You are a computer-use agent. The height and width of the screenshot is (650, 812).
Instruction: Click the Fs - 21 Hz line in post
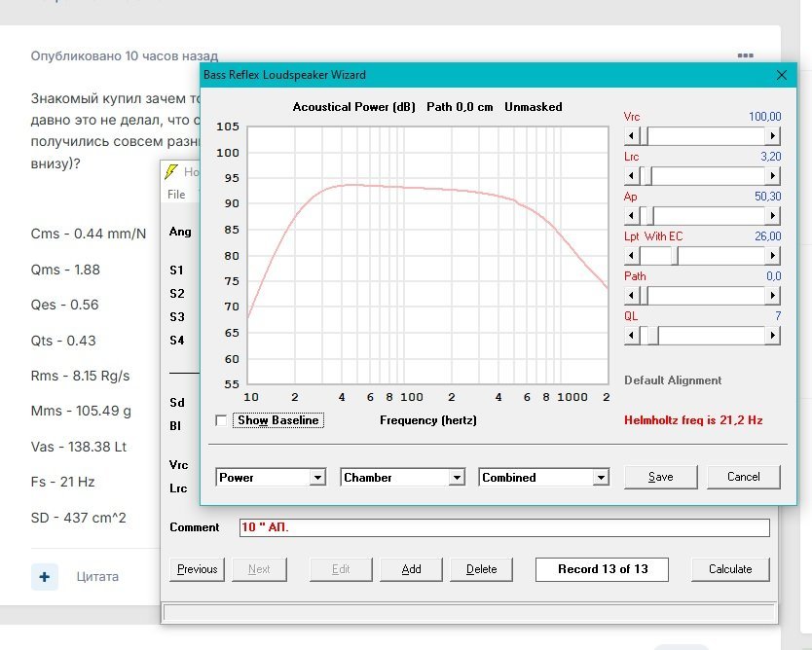[x=62, y=482]
